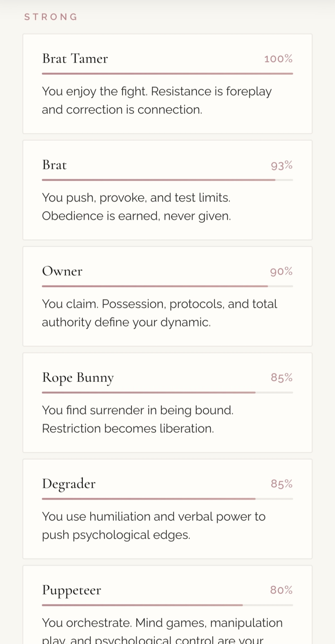Screen dimensions: 335x644
Task: Select the Brat Tamer card title
Action: 75,59
